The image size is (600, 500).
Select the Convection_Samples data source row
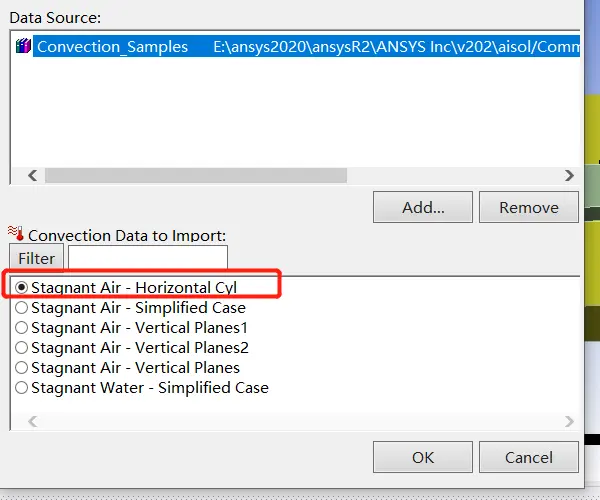[x=306, y=46]
